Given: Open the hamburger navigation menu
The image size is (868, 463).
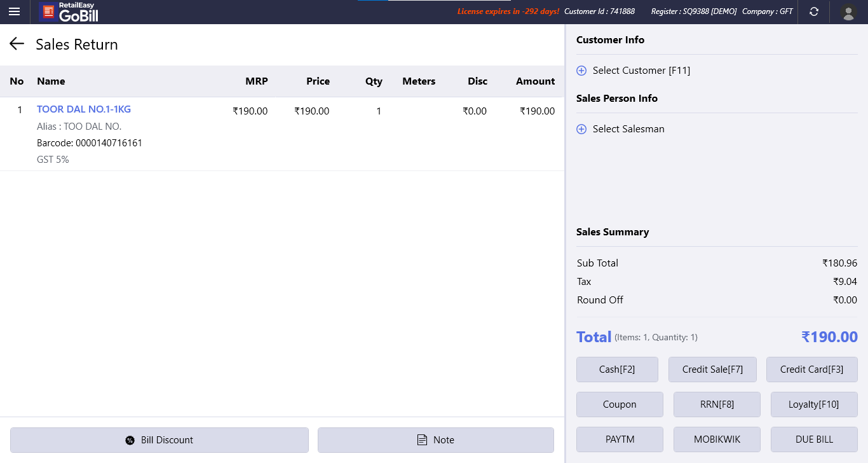Looking at the screenshot, I should (x=14, y=11).
